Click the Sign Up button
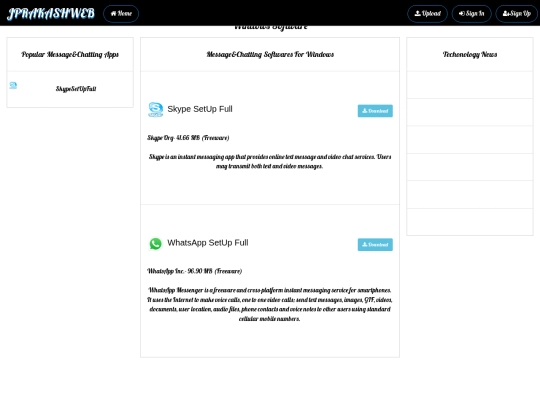The width and height of the screenshot is (540, 405). (x=517, y=14)
